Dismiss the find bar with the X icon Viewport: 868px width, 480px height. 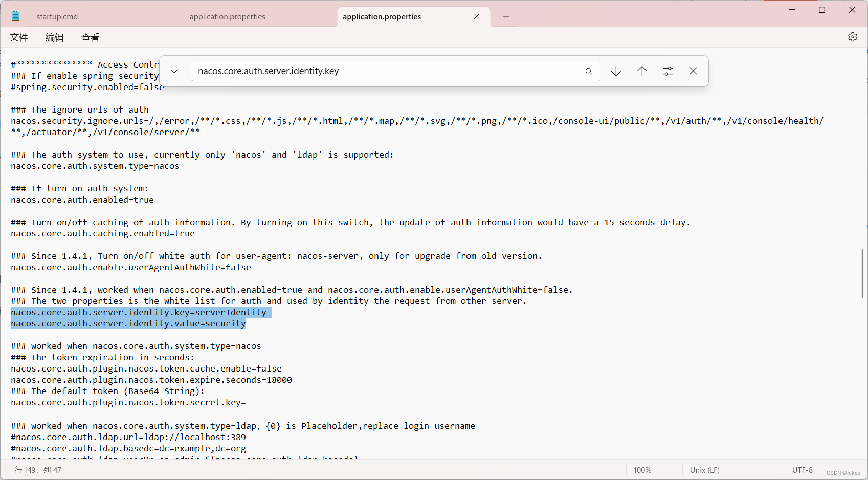(693, 71)
